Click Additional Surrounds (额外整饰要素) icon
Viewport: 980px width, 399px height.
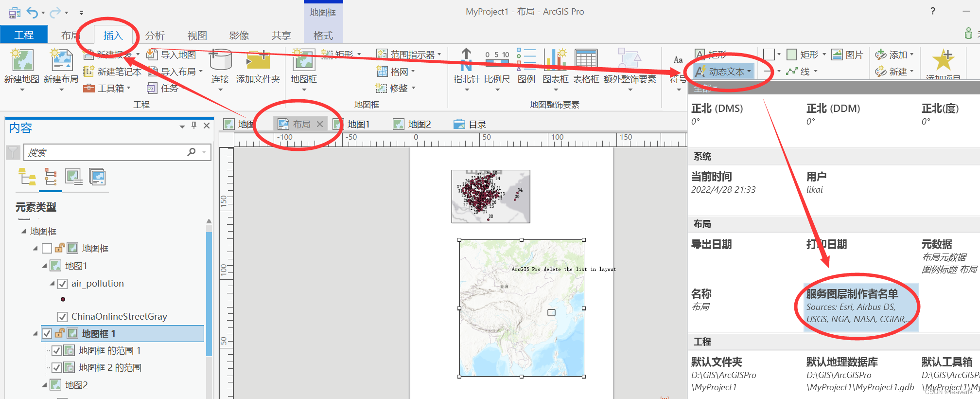click(x=630, y=60)
